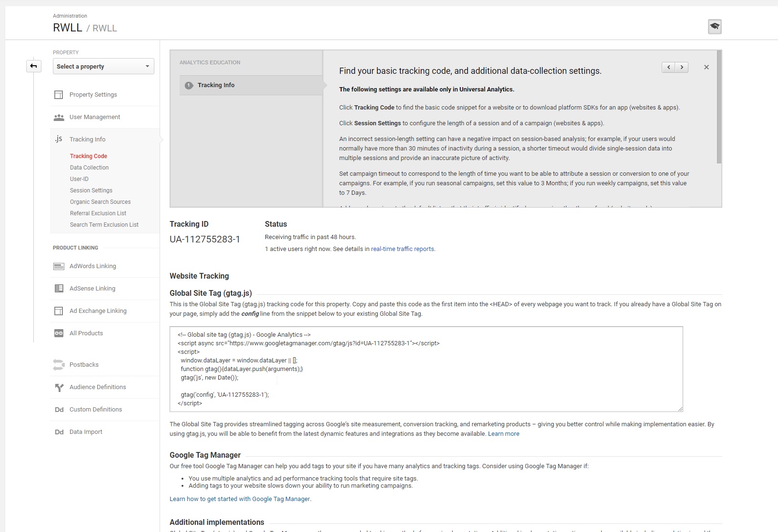Screen dimensions: 778x532
Task: Click the back arrow button beside Property
Action: (33, 66)
